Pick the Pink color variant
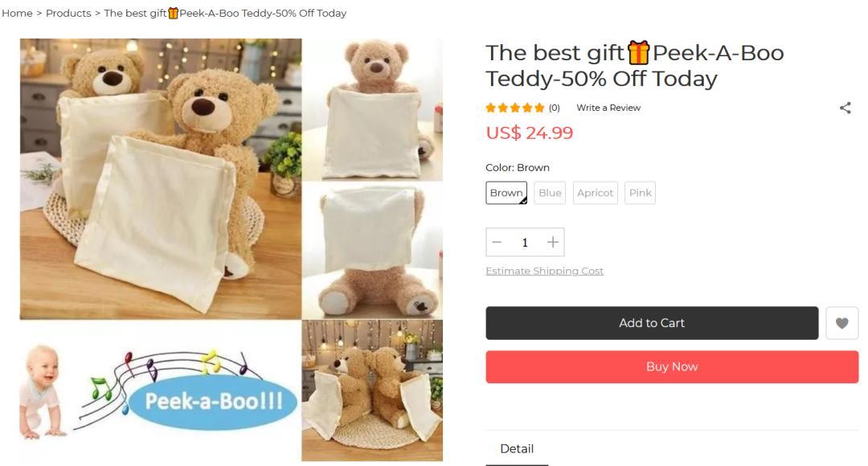The width and height of the screenshot is (868, 466). (640, 193)
